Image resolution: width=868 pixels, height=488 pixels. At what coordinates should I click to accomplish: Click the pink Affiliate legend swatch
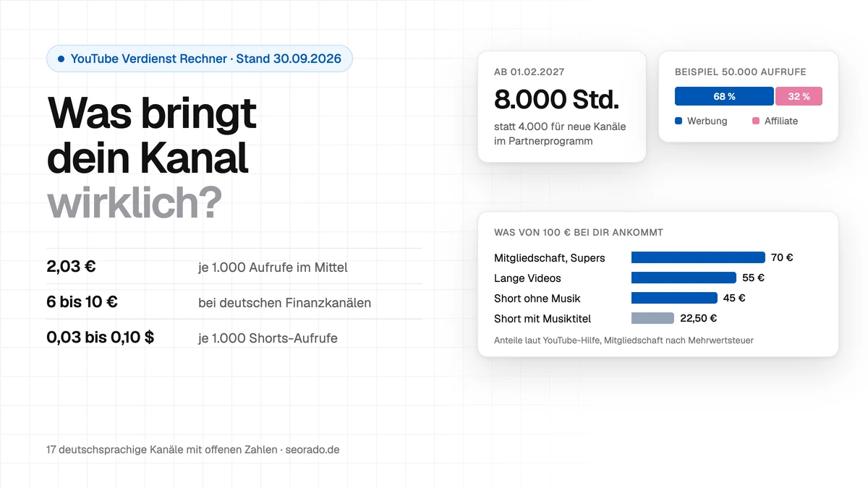(756, 121)
